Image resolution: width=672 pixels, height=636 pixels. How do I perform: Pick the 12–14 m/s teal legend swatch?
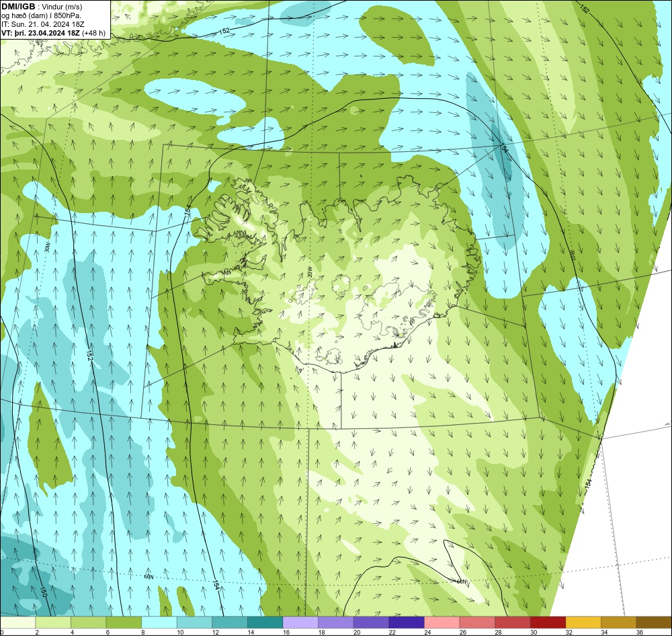click(230, 623)
